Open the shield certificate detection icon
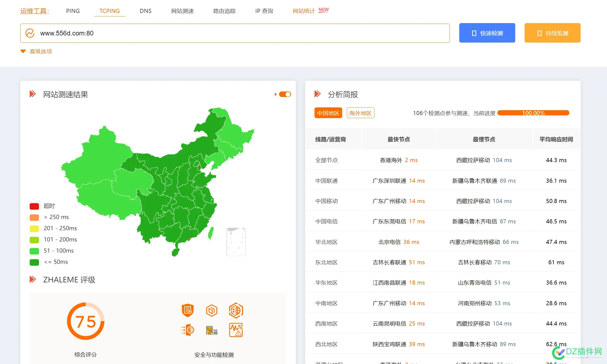Viewport: 607px width, 364px height. click(x=188, y=311)
